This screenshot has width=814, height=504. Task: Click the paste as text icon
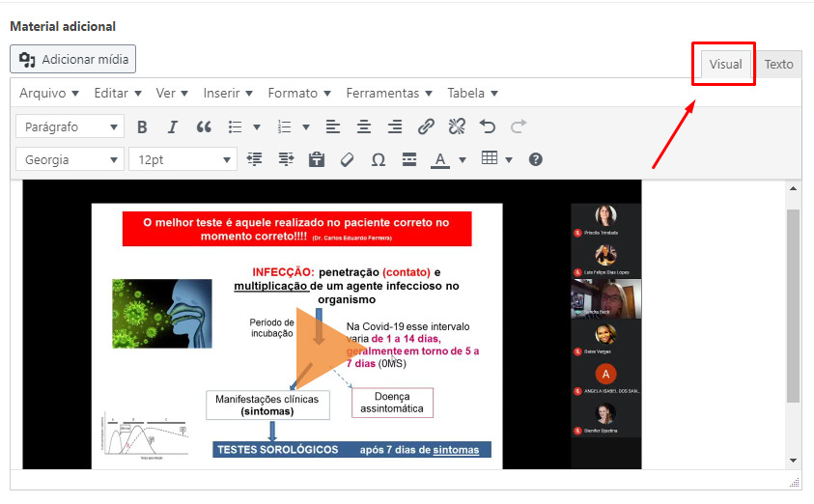click(316, 159)
